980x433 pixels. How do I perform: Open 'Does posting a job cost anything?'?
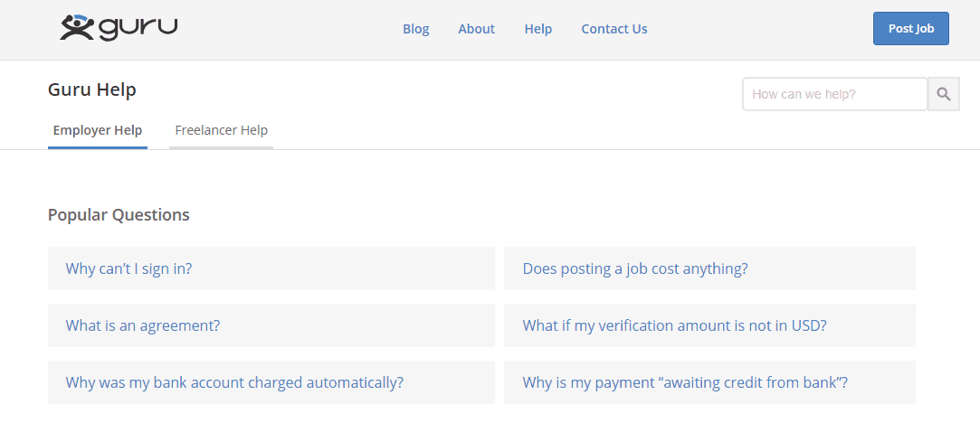tap(635, 268)
